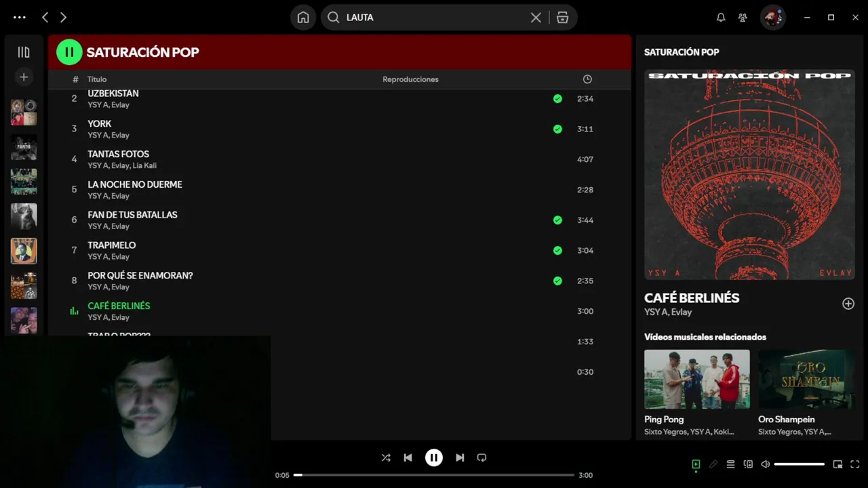Open the Ping Pong video title

pyautogui.click(x=664, y=420)
